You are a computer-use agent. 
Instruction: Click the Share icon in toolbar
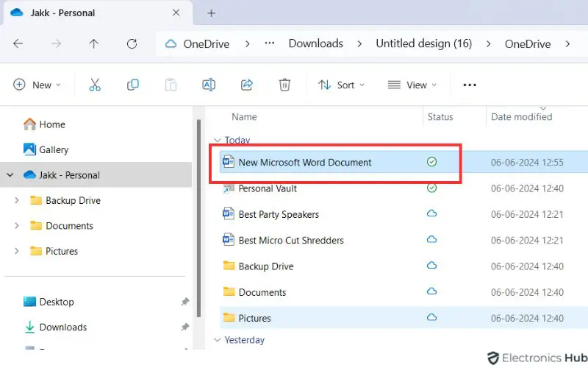[247, 85]
